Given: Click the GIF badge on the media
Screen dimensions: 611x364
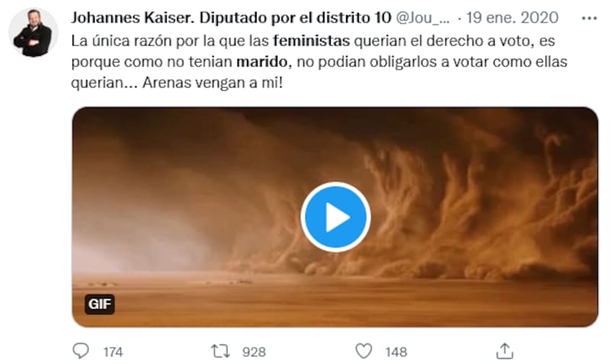Looking at the screenshot, I should [100, 304].
